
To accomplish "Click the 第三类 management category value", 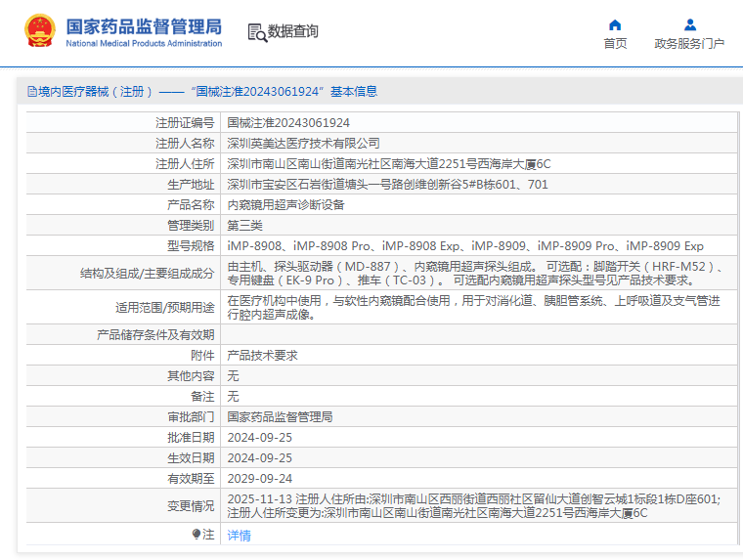I will (244, 226).
